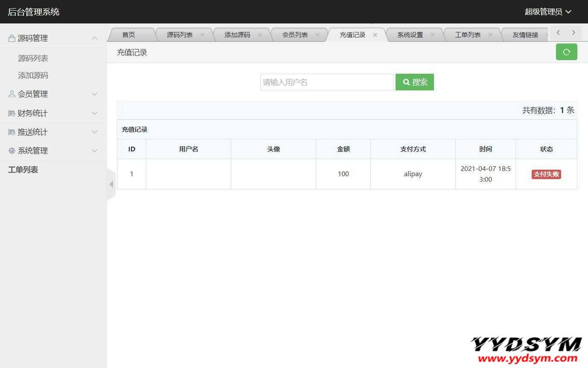This screenshot has height=368, width=588.
Task: Open 添加源码 in the sidebar
Action: point(33,75)
